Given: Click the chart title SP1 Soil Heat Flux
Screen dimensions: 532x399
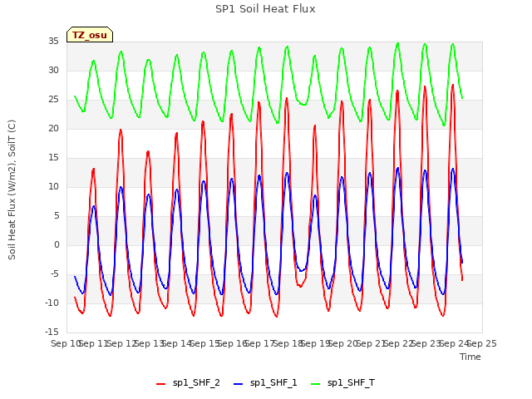Looking at the screenshot, I should click(265, 9).
